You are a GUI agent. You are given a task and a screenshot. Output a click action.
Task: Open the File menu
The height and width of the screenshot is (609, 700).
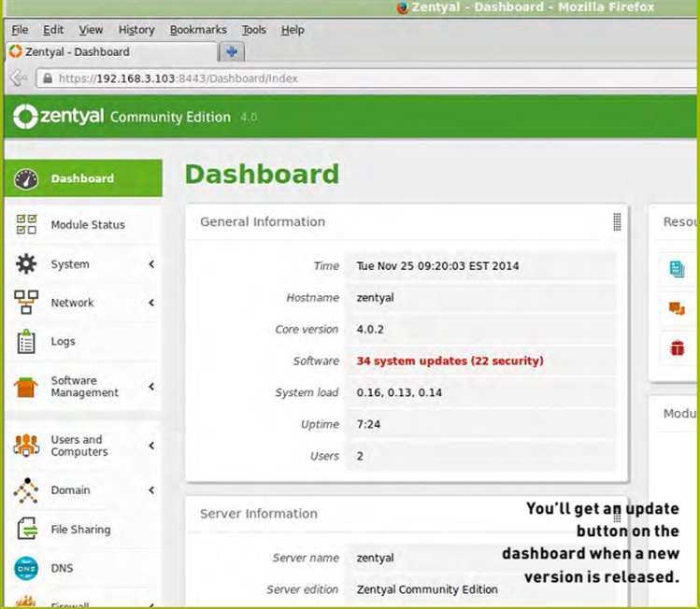click(x=20, y=30)
